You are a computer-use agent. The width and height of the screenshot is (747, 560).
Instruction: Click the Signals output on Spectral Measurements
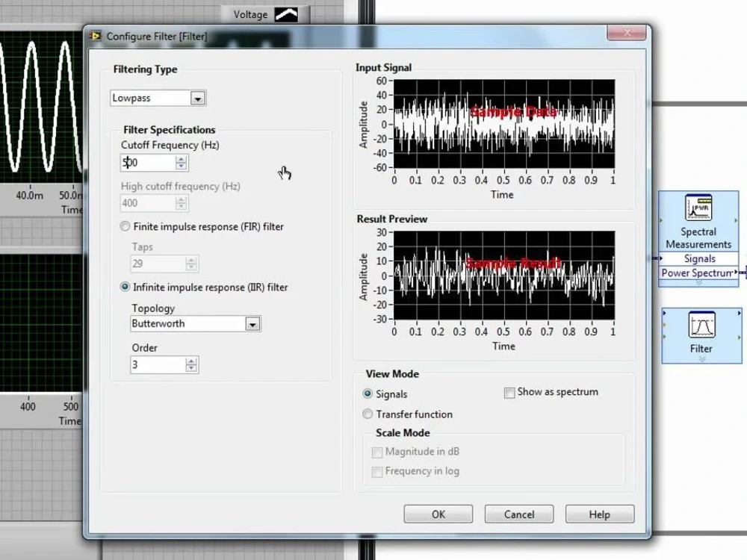tap(698, 258)
